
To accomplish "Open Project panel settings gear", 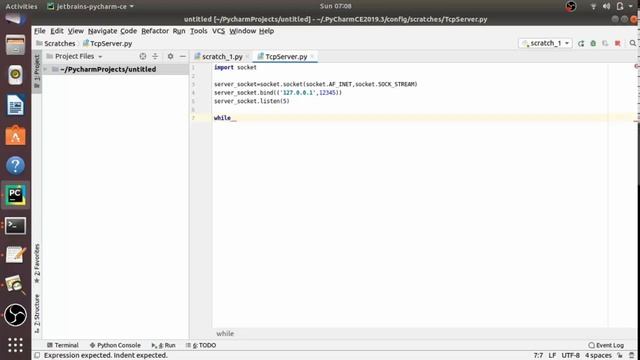I will pyautogui.click(x=170, y=56).
